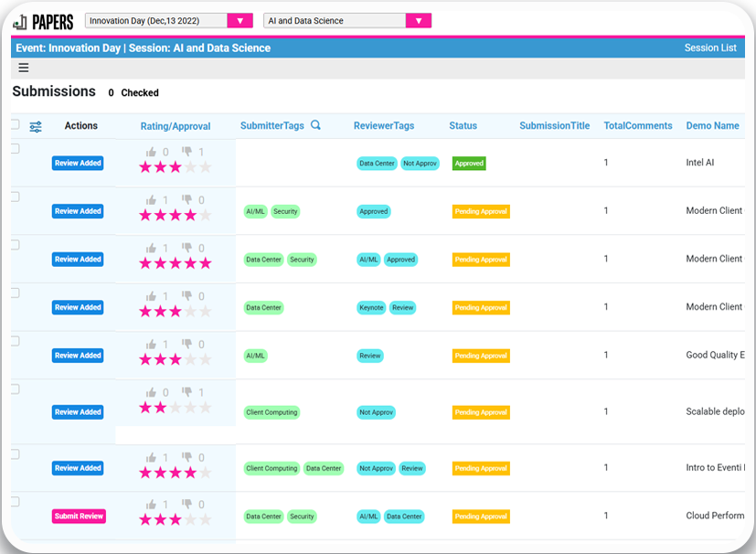
Task: Click the Client Computing tag in Scalable deplo row
Action: click(x=272, y=412)
